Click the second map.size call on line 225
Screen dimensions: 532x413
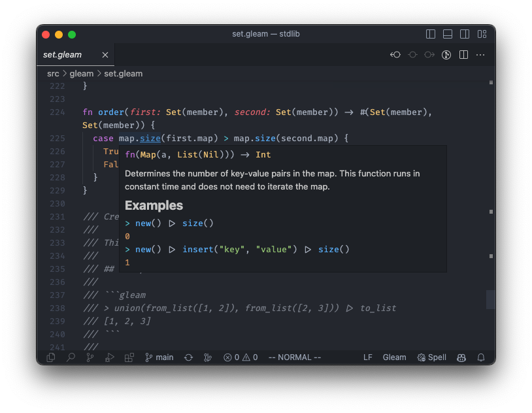[254, 139]
